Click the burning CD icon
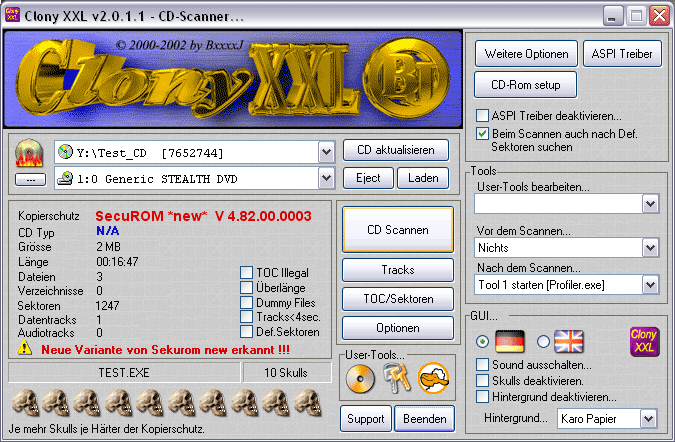 (29, 153)
